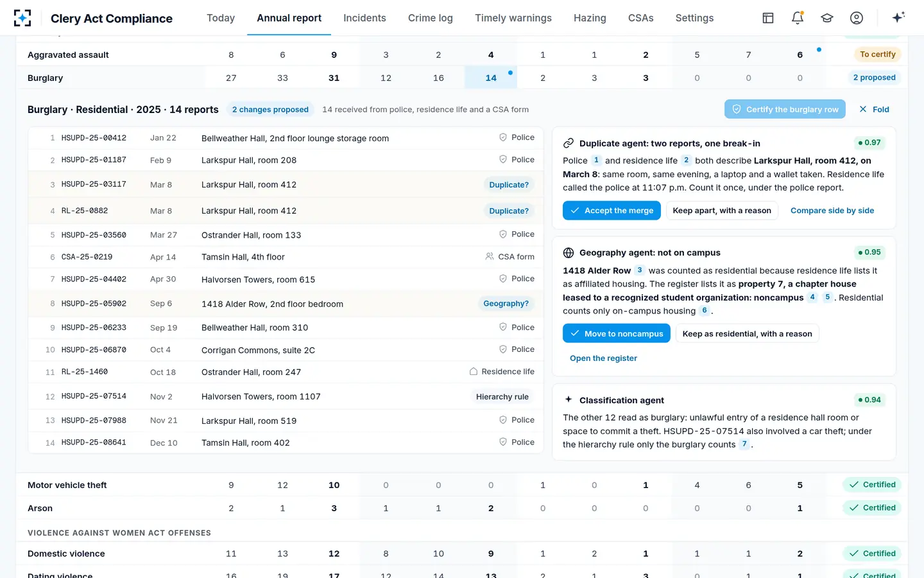Click the Clery Act Compliance logo icon
The image size is (924, 578).
pyautogui.click(x=22, y=18)
